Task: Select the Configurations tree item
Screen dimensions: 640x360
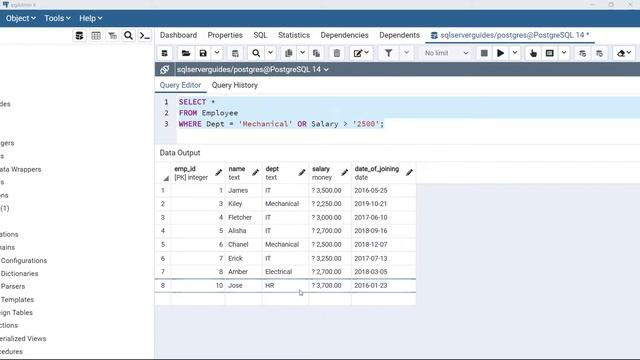Action: 24,260
